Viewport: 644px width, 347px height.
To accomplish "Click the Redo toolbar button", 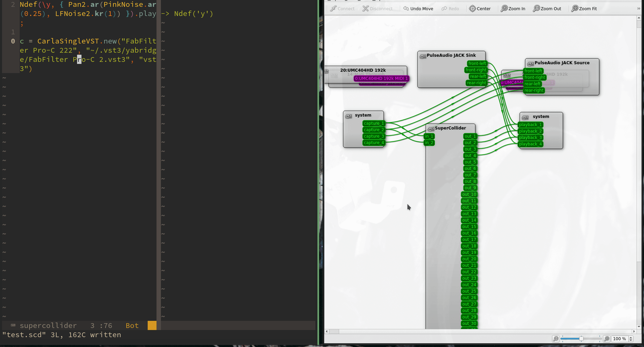I will (450, 8).
